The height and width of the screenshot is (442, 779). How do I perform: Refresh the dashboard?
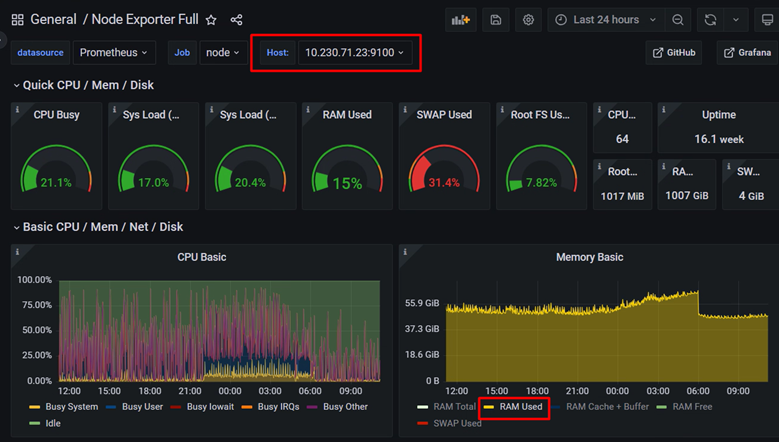[x=710, y=20]
